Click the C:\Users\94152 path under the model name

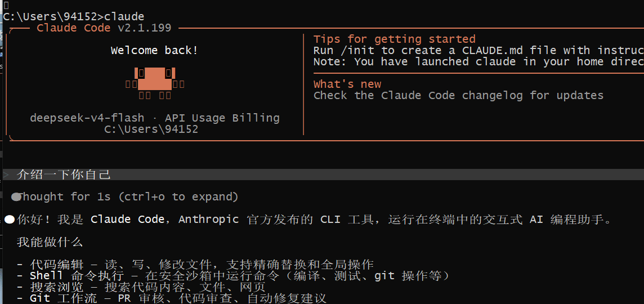coord(151,129)
